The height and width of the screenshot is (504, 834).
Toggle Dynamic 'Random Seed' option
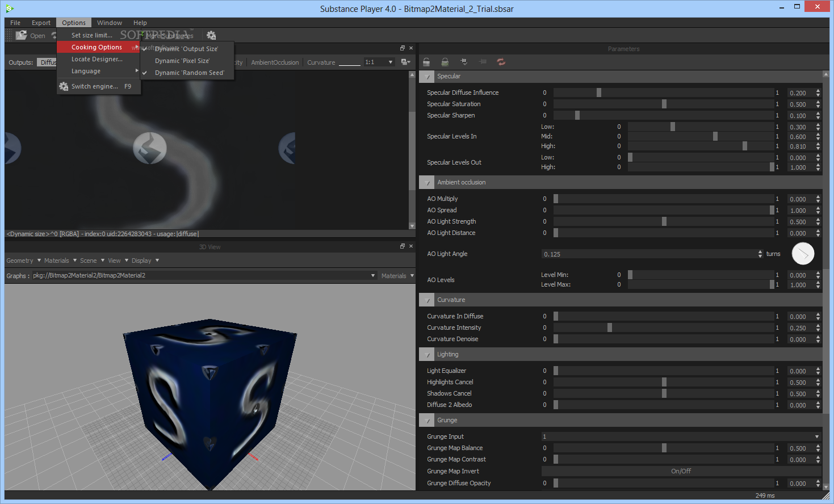(x=187, y=73)
